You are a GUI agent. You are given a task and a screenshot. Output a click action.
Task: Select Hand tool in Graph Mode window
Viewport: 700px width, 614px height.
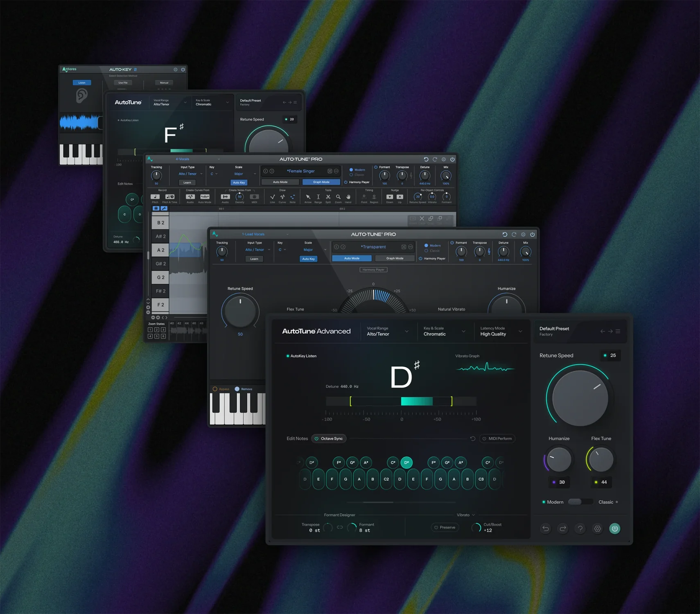pyautogui.click(x=348, y=197)
